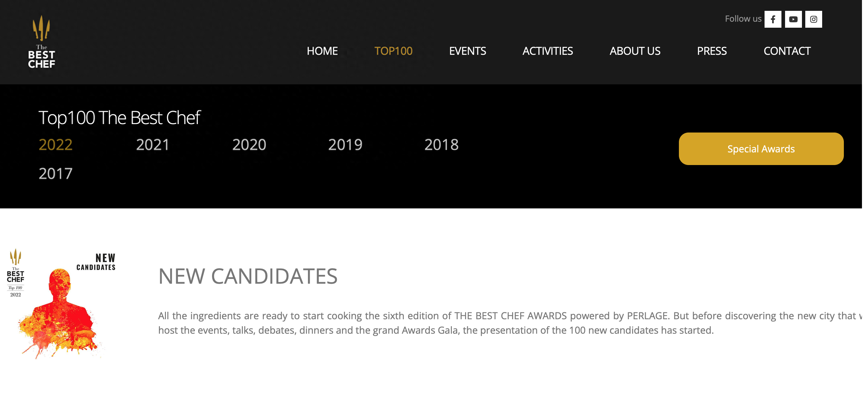
Task: Click The Best Chef header logo
Action: tap(41, 42)
